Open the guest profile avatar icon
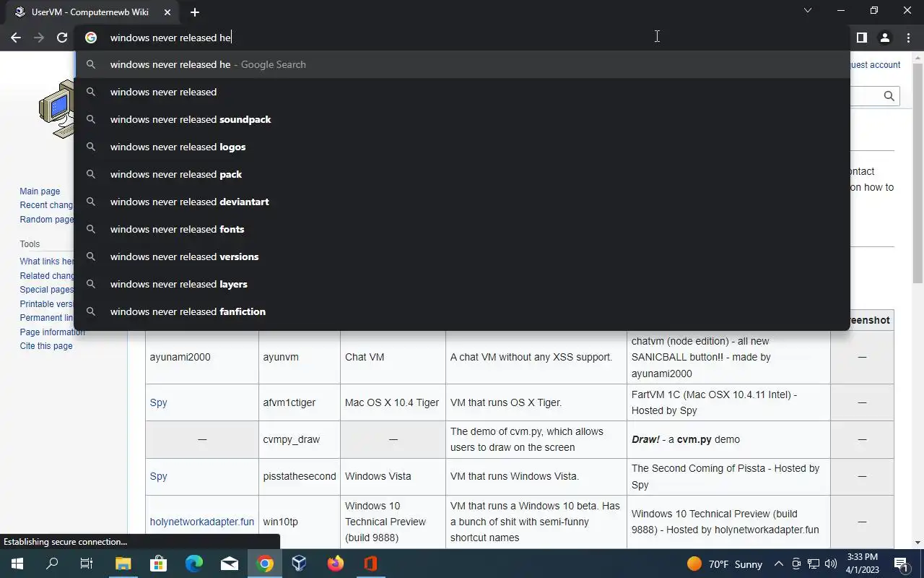This screenshot has height=578, width=924. 884,38
